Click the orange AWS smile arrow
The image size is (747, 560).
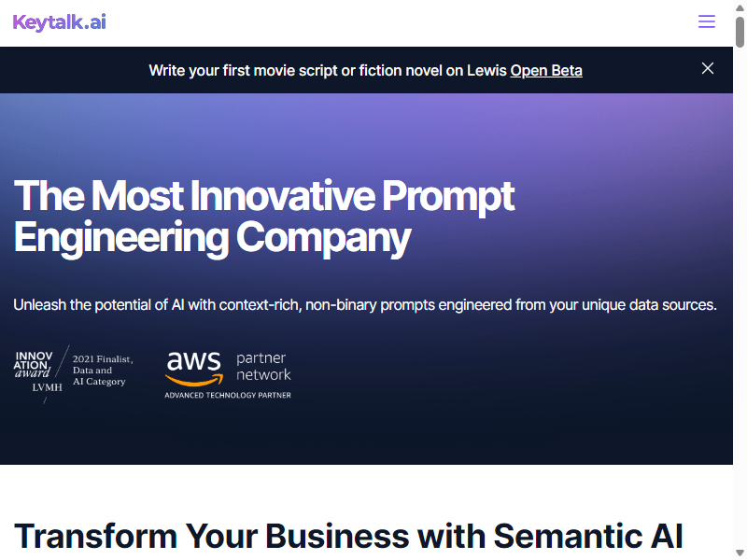pyautogui.click(x=194, y=380)
